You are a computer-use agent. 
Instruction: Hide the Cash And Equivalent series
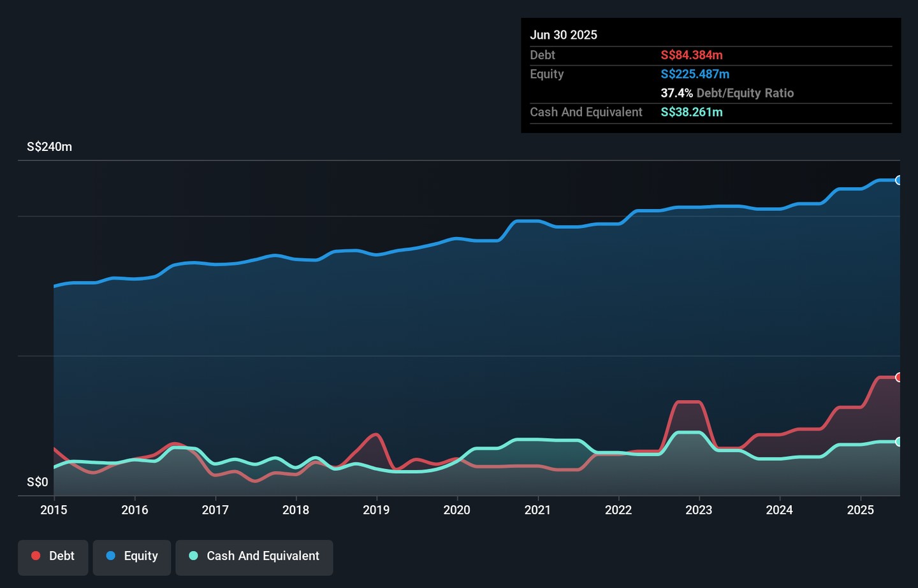click(254, 556)
